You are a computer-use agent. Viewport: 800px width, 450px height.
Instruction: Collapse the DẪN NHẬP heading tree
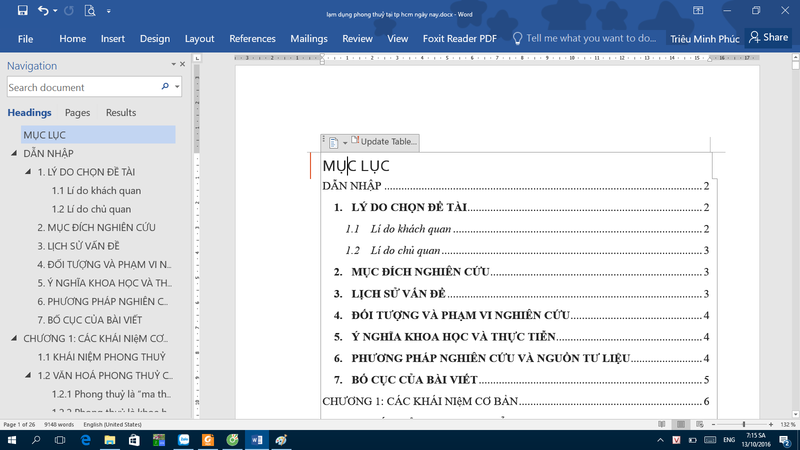14,153
